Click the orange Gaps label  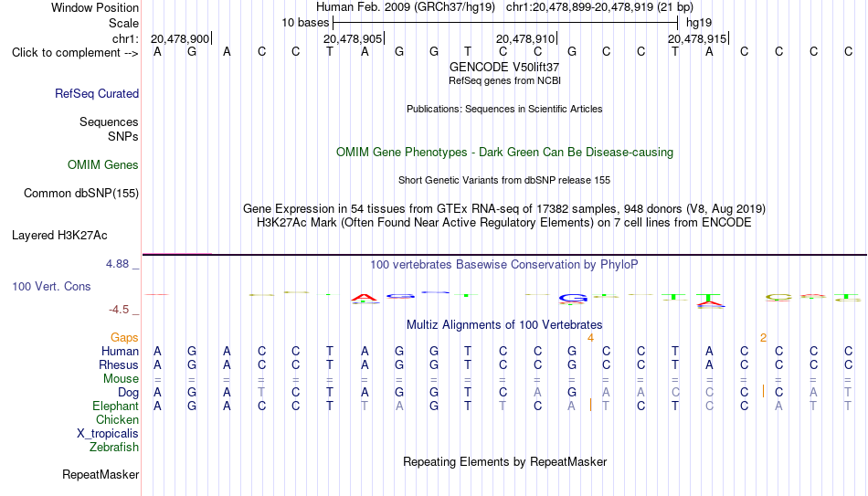click(x=124, y=338)
